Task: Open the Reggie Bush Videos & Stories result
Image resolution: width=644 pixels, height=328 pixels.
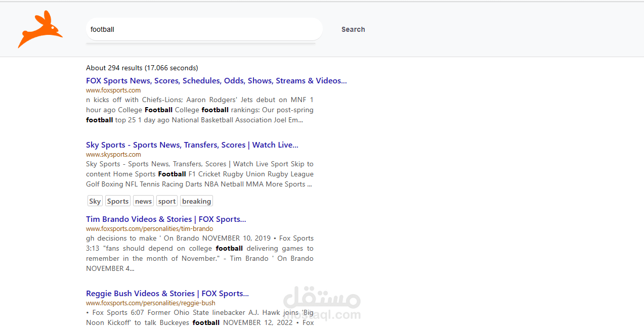Action: point(167,294)
